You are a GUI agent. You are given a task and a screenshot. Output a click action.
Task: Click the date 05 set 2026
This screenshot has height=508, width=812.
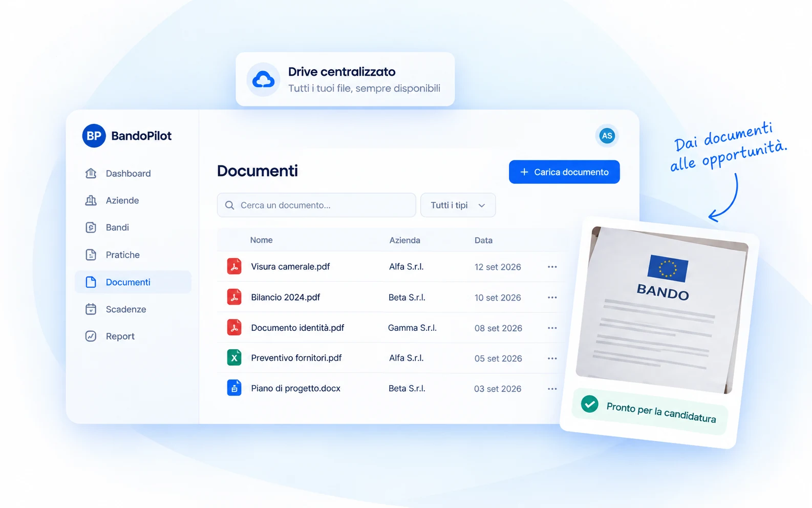[x=498, y=358]
